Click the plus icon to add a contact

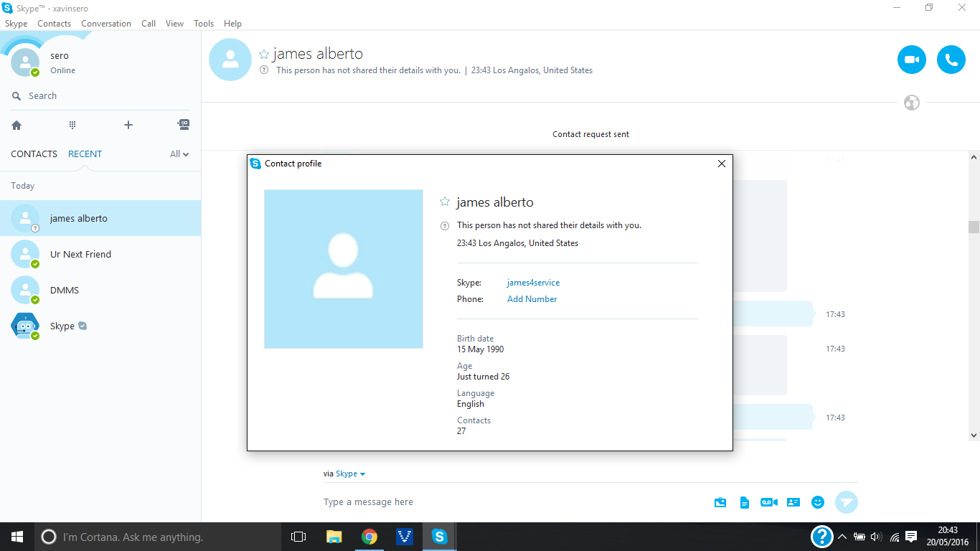[128, 125]
